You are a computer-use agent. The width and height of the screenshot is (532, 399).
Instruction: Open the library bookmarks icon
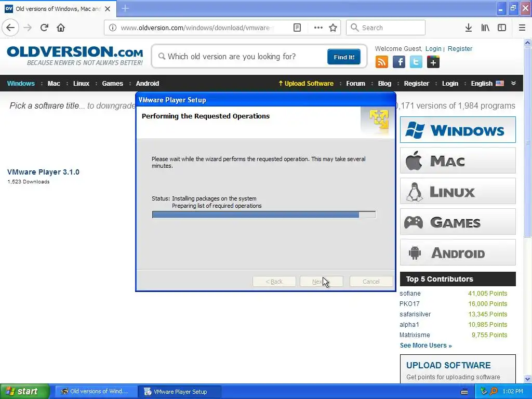(x=485, y=28)
